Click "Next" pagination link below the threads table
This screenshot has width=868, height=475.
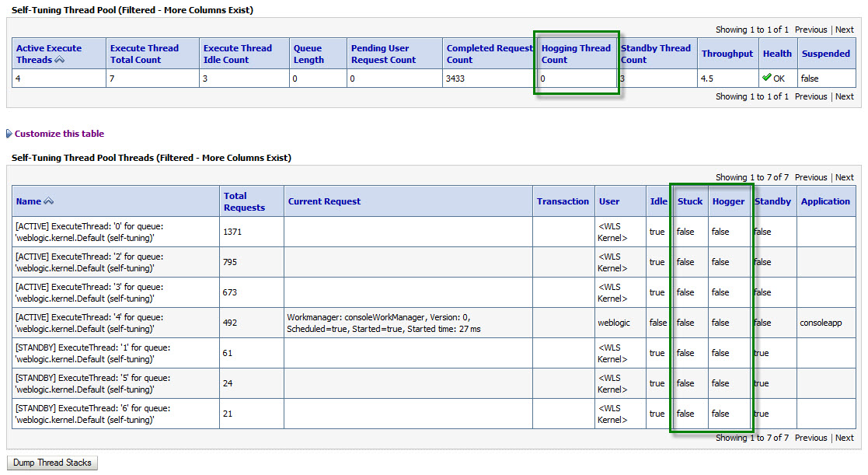pyautogui.click(x=845, y=438)
